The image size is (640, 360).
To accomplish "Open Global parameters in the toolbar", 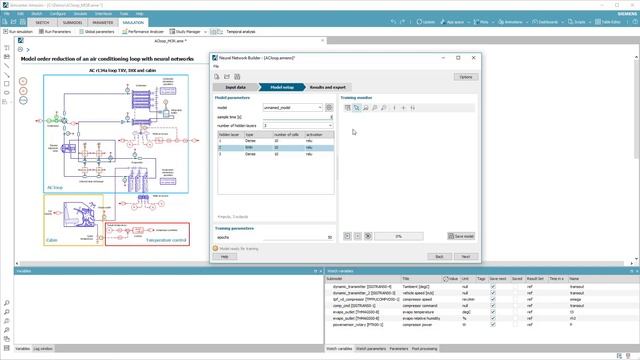I will (x=97, y=31).
